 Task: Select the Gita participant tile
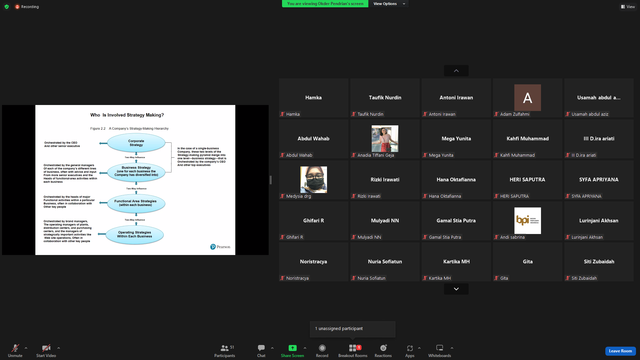pyautogui.click(x=527, y=262)
